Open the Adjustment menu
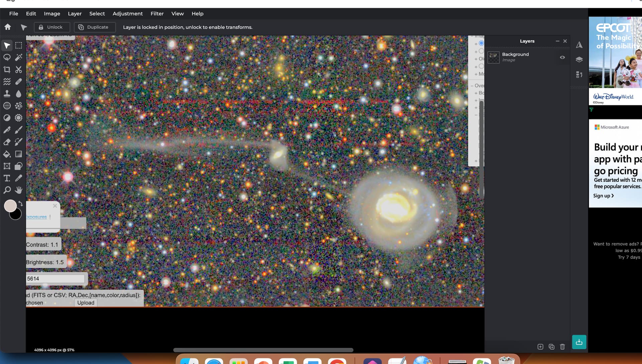The height and width of the screenshot is (364, 642). (x=127, y=14)
